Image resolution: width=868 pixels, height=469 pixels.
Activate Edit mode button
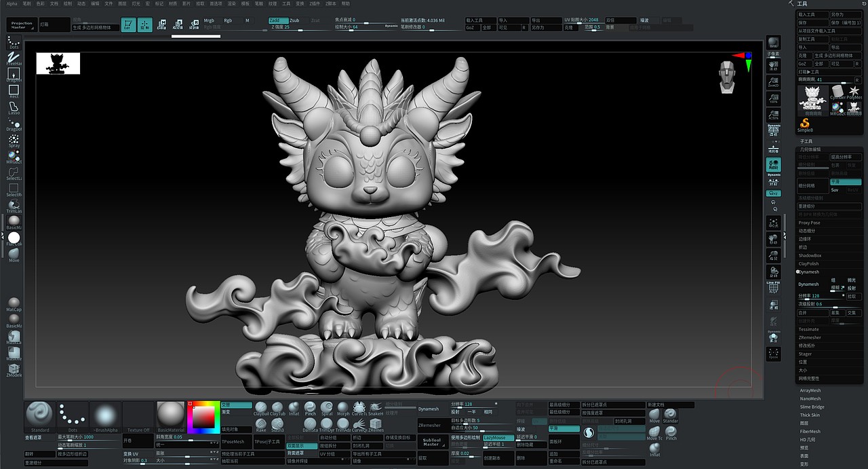(128, 25)
